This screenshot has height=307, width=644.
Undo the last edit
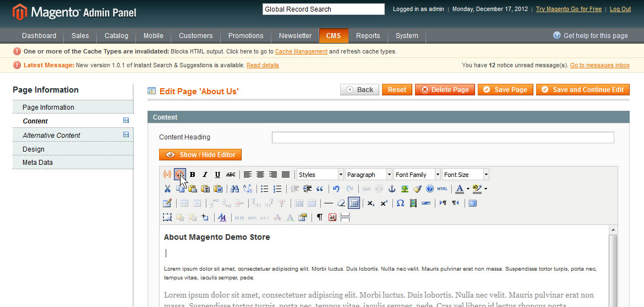coord(336,189)
